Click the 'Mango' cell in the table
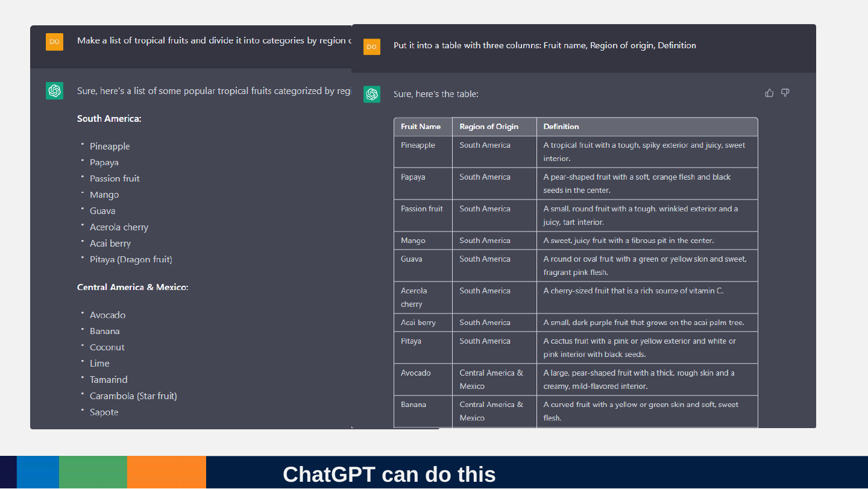868x489 pixels. pyautogui.click(x=423, y=241)
